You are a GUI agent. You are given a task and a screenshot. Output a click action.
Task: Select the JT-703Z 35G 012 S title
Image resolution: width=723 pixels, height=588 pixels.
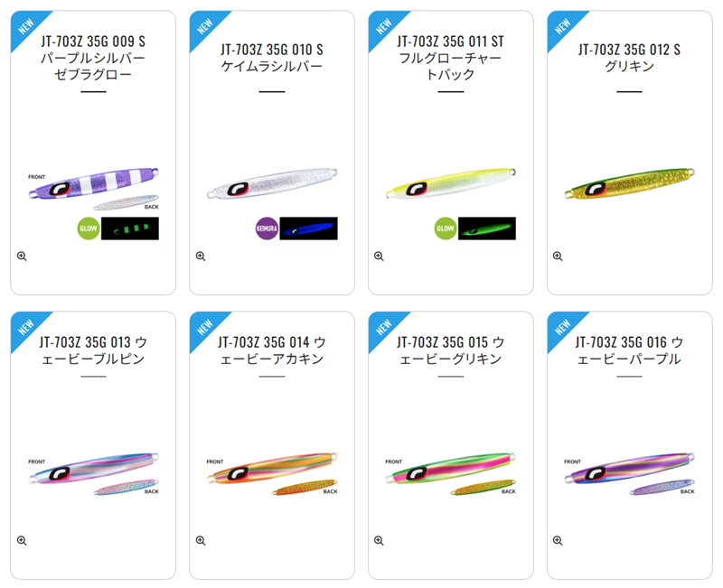click(629, 50)
